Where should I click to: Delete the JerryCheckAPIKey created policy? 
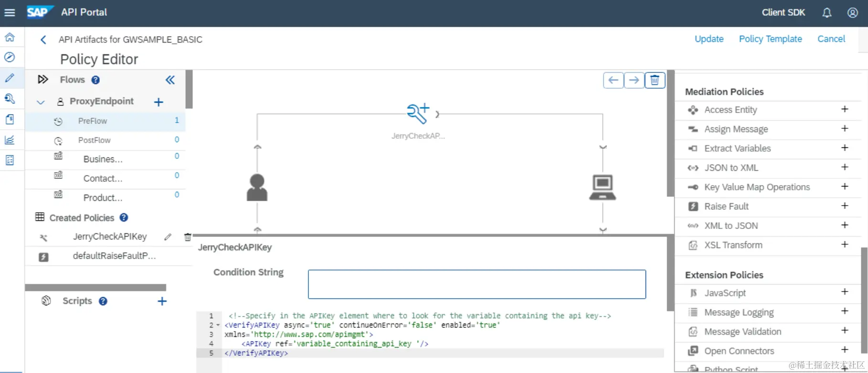click(x=188, y=237)
